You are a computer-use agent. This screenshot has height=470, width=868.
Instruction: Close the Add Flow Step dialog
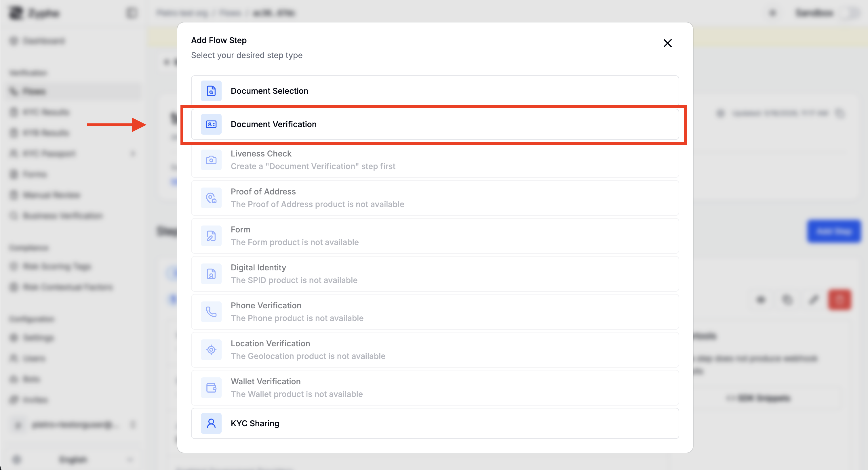pos(667,43)
